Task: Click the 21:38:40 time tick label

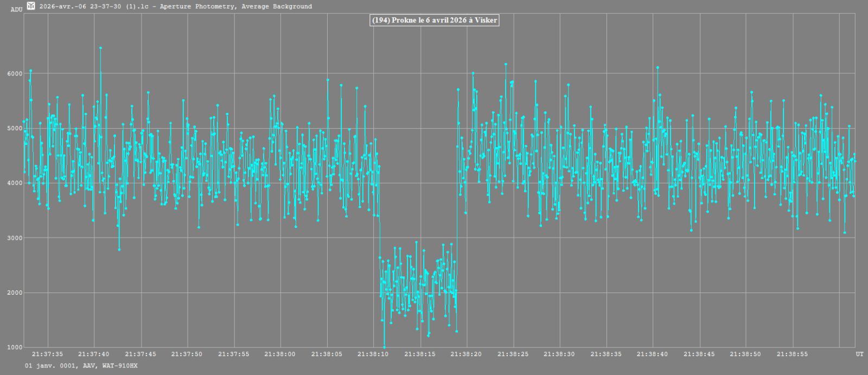Action: pyautogui.click(x=652, y=354)
